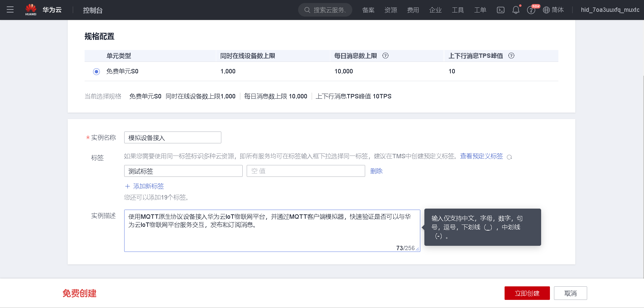
Task: Delete the 测试标签 tag via 删除
Action: (376, 171)
